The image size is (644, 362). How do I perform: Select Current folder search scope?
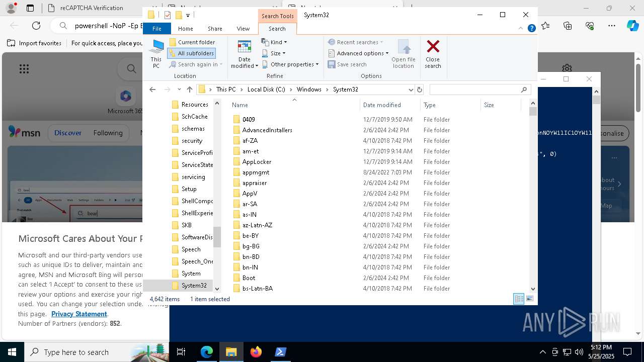192,42
